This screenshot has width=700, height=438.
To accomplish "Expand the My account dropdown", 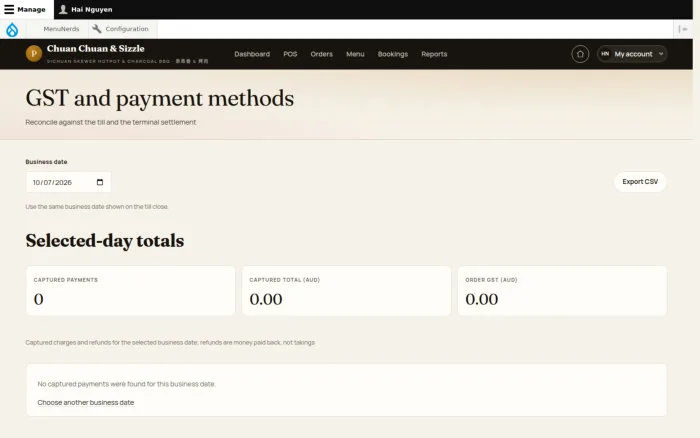I will (x=632, y=54).
